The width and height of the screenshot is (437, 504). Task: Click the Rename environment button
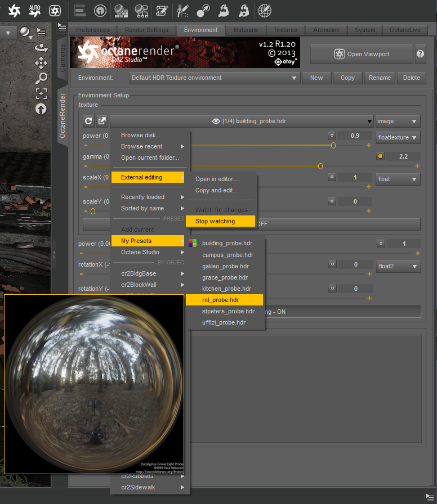click(x=380, y=78)
